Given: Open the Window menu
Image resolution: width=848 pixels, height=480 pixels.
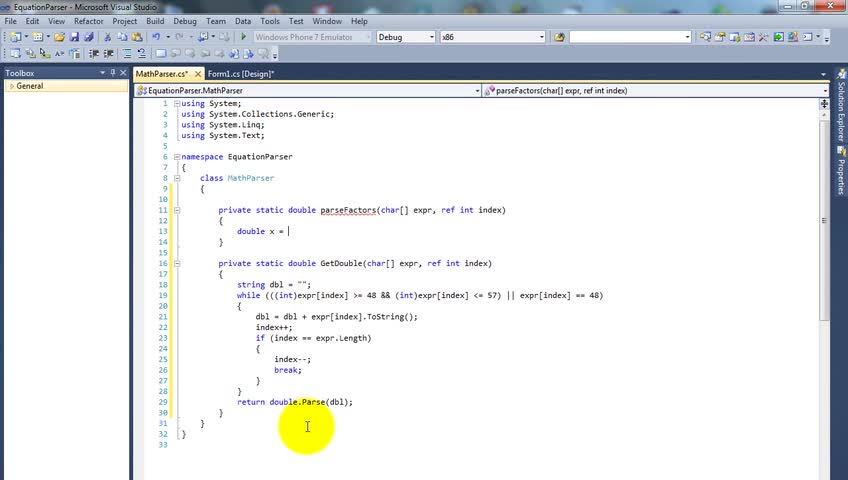Looking at the screenshot, I should click(327, 21).
